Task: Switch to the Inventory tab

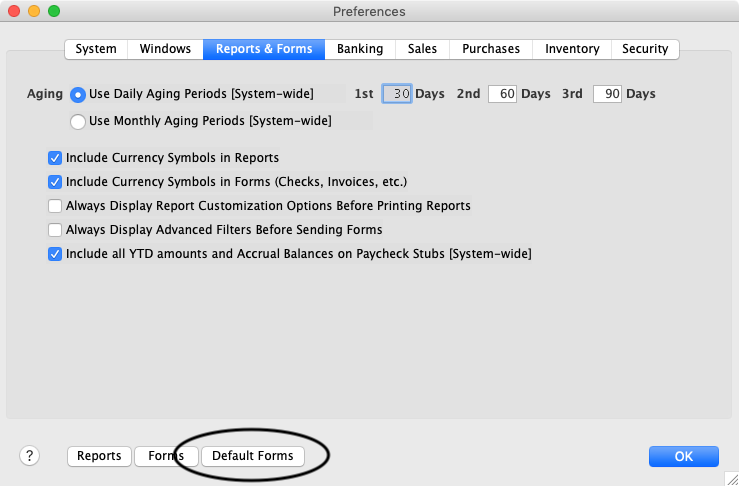Action: [572, 49]
